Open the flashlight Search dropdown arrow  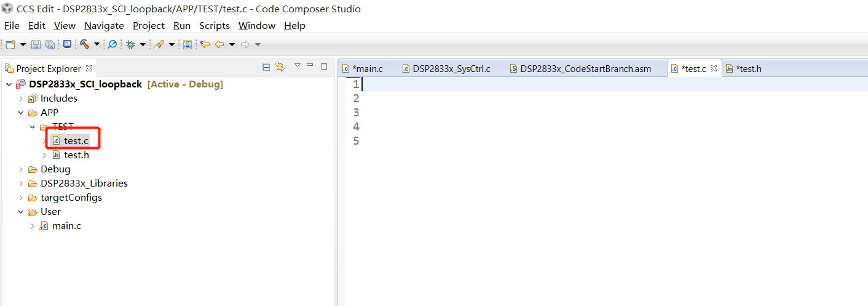(172, 44)
